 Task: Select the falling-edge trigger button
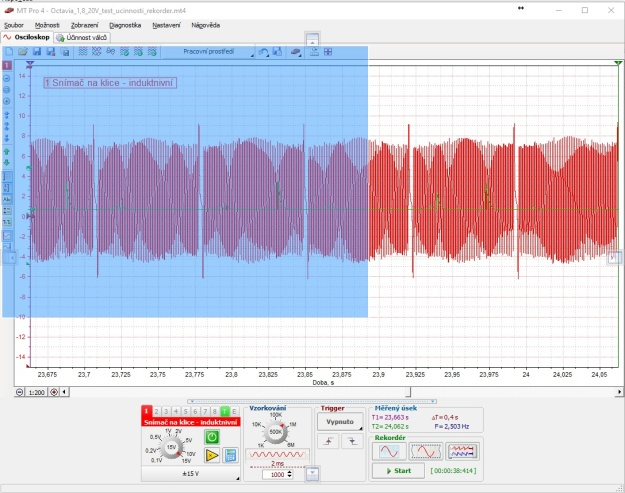(352, 441)
